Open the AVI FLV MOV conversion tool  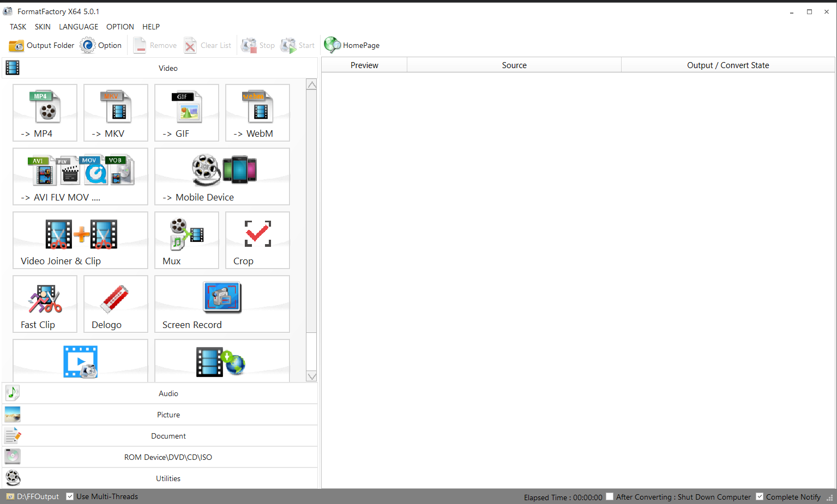[80, 177]
